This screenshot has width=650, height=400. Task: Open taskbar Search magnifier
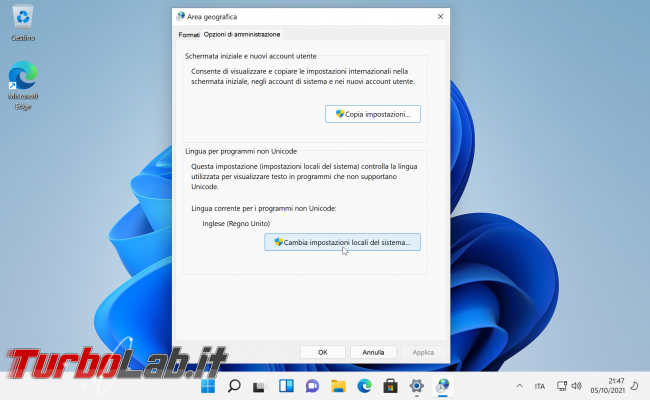point(234,386)
